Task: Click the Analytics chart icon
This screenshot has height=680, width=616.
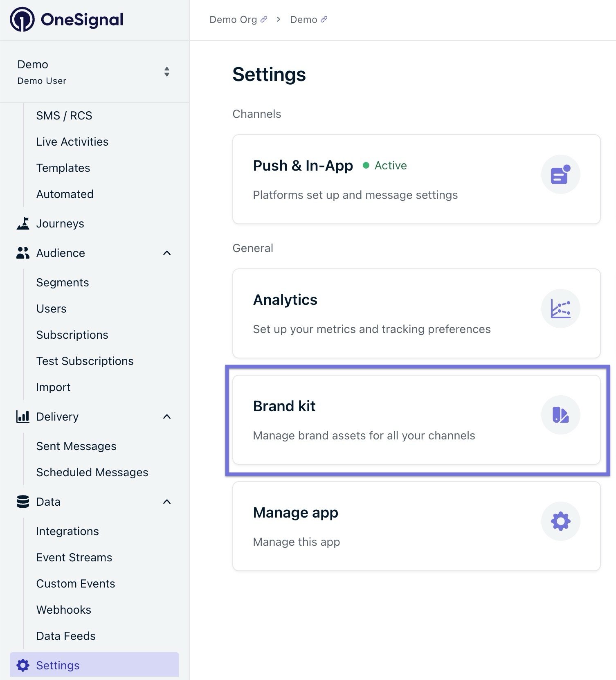Action: [x=560, y=308]
